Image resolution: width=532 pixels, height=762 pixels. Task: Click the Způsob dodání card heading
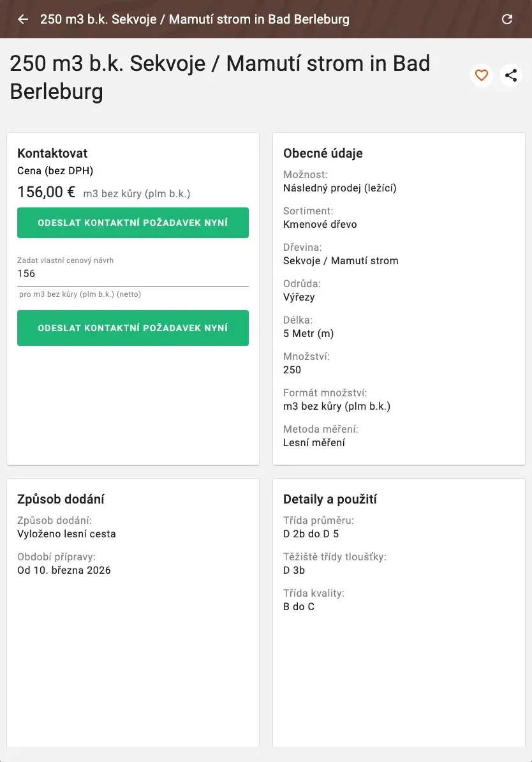click(x=61, y=499)
